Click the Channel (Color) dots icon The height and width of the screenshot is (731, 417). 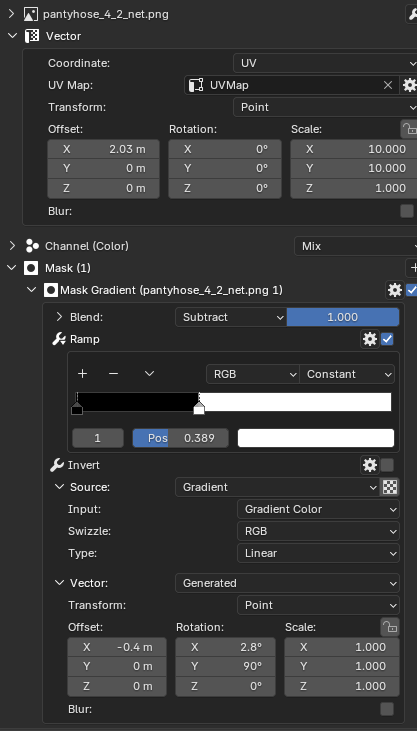click(32, 246)
